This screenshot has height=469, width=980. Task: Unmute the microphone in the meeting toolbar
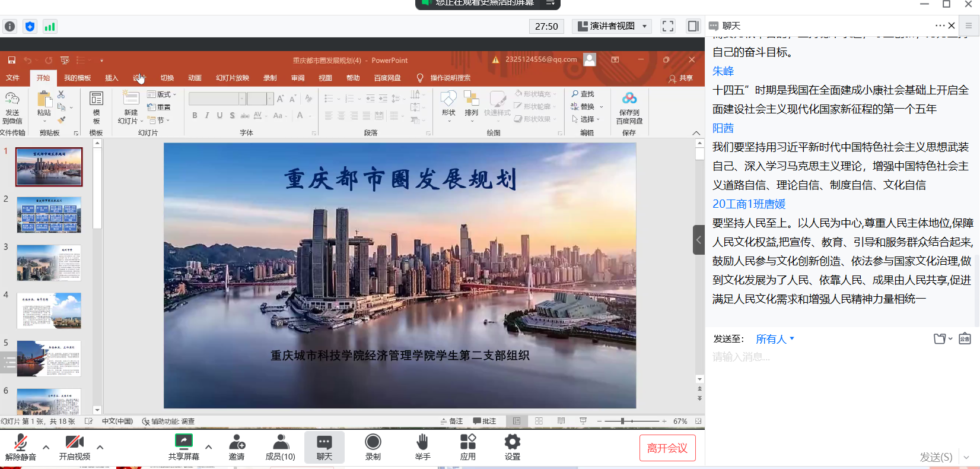(x=21, y=447)
